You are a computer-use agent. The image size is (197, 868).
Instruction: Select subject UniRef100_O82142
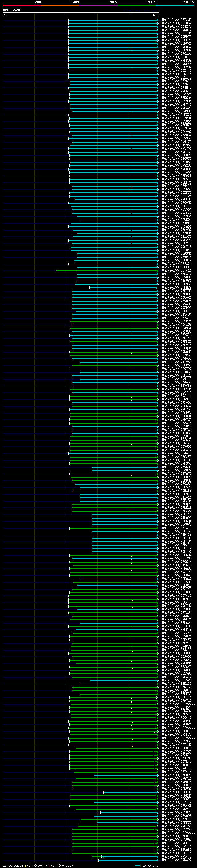(176, 78)
